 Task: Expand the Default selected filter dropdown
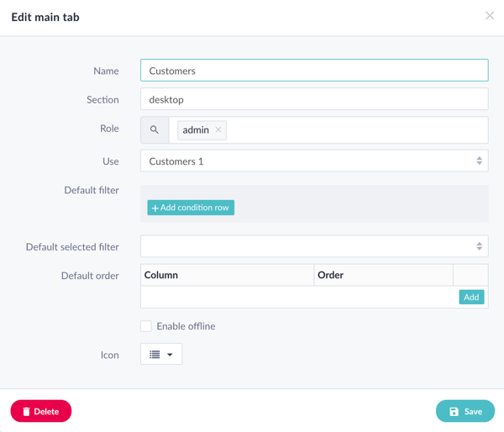[x=314, y=246]
